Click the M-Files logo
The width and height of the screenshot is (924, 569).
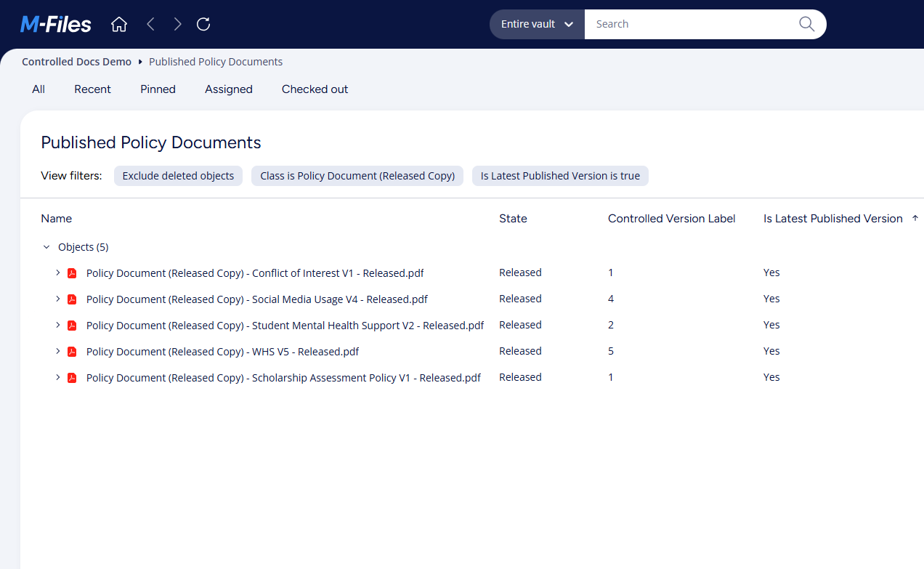pyautogui.click(x=56, y=25)
